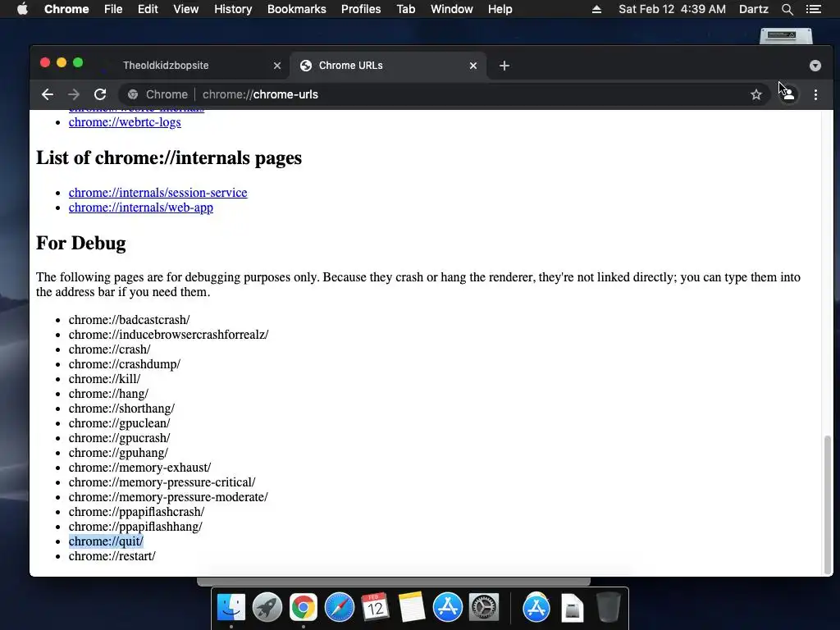
Task: Click the disk drive icon on the desktop
Action: click(x=786, y=36)
